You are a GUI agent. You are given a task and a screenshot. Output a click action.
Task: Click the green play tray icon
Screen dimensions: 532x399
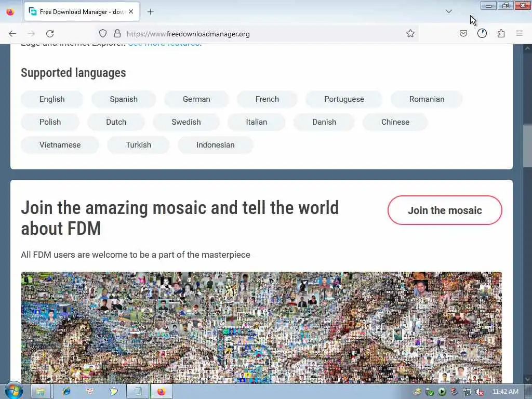click(442, 392)
